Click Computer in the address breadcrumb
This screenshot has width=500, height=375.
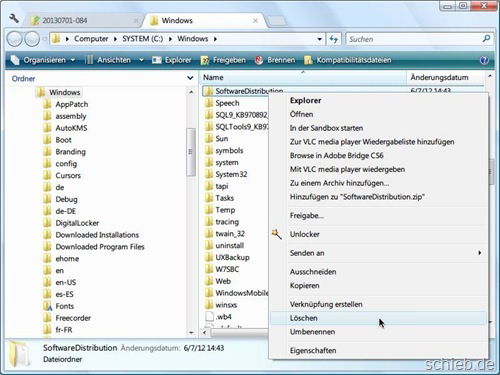point(91,39)
